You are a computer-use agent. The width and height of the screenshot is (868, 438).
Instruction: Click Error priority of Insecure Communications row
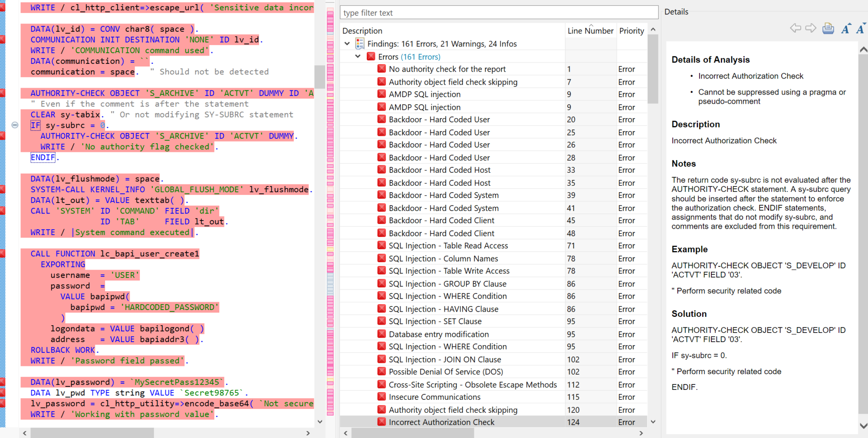click(x=627, y=397)
